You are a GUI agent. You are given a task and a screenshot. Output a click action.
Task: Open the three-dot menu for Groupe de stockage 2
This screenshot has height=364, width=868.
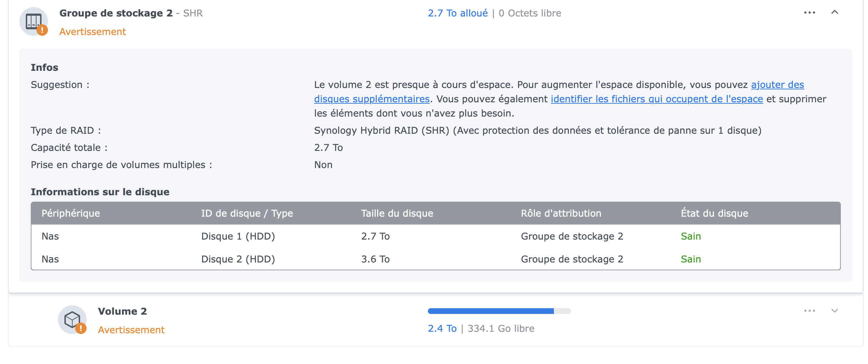point(809,13)
